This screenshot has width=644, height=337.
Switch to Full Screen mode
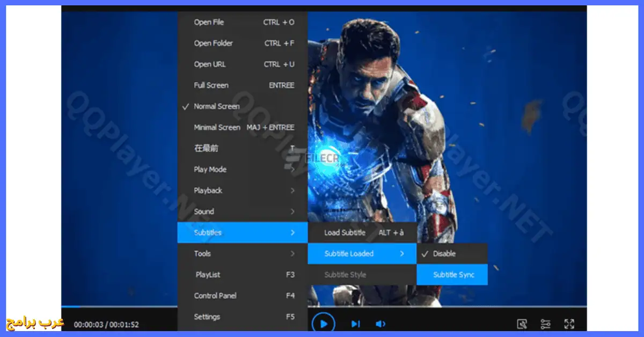click(x=243, y=85)
